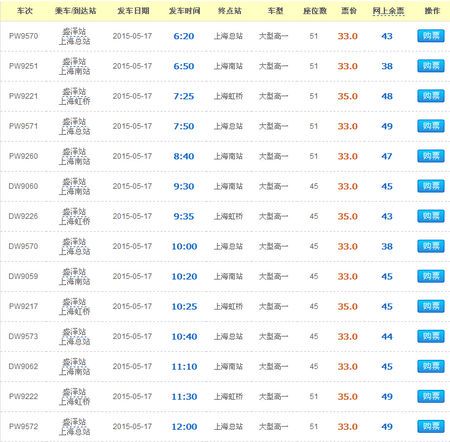Screen dimensions: 450x442
Task: Click the 车次 column header
Action: (x=25, y=11)
